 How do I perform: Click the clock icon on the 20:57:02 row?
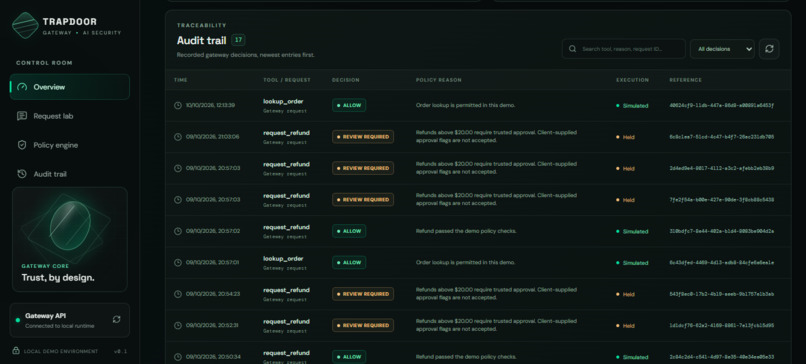(x=178, y=231)
